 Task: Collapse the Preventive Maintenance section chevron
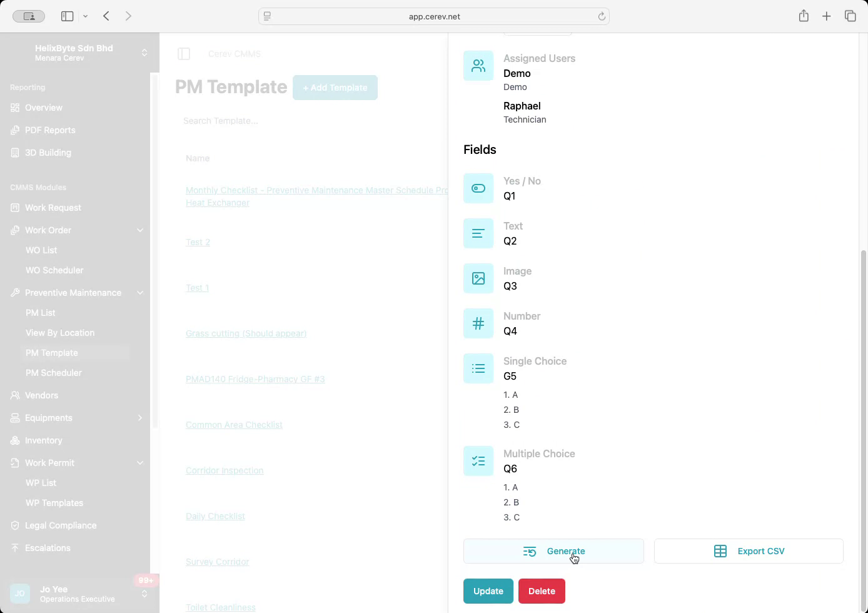point(140,293)
